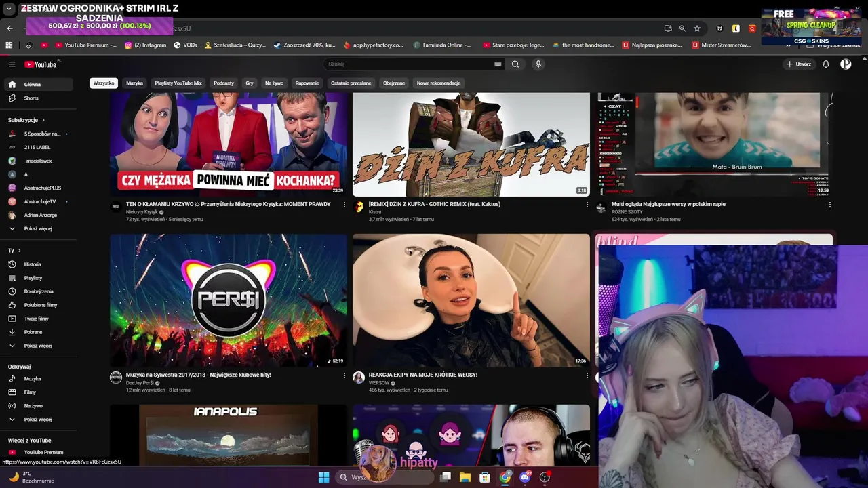The image size is (868, 488).
Task: Open Discord from the taskbar
Action: (525, 477)
